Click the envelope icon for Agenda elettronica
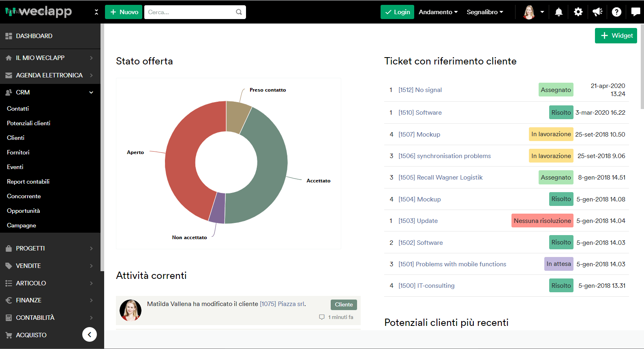 [9, 75]
